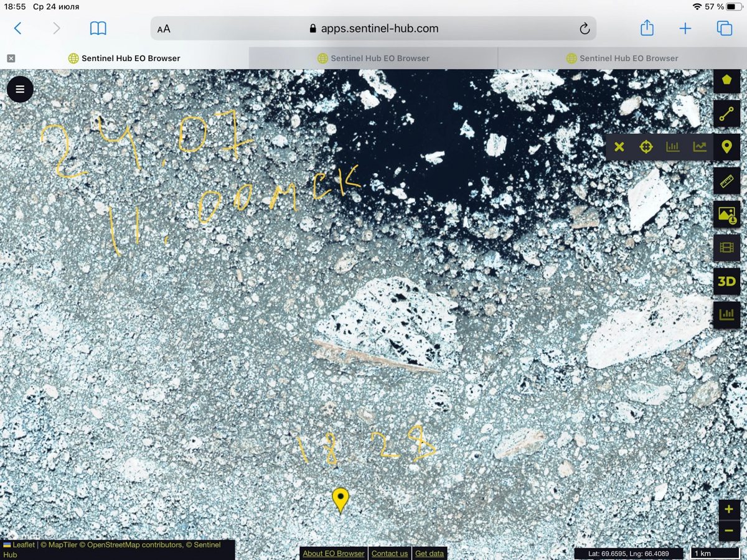
Task: Switch to the third Sentinel Hub tab
Action: (622, 58)
